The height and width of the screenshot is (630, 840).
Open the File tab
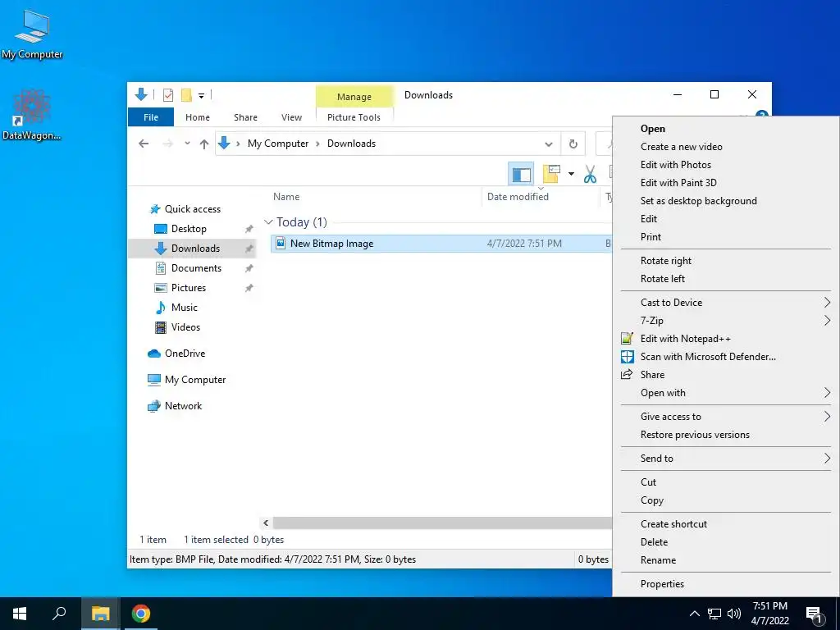[151, 117]
